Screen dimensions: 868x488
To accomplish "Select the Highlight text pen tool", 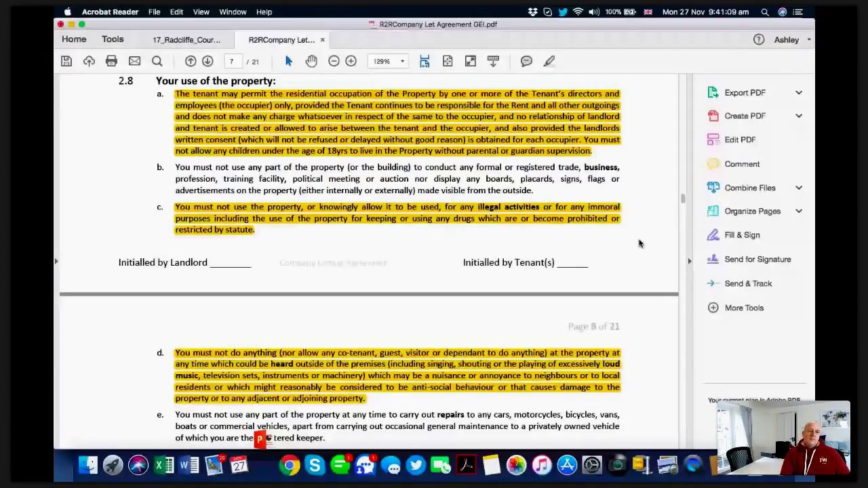I will pyautogui.click(x=549, y=62).
